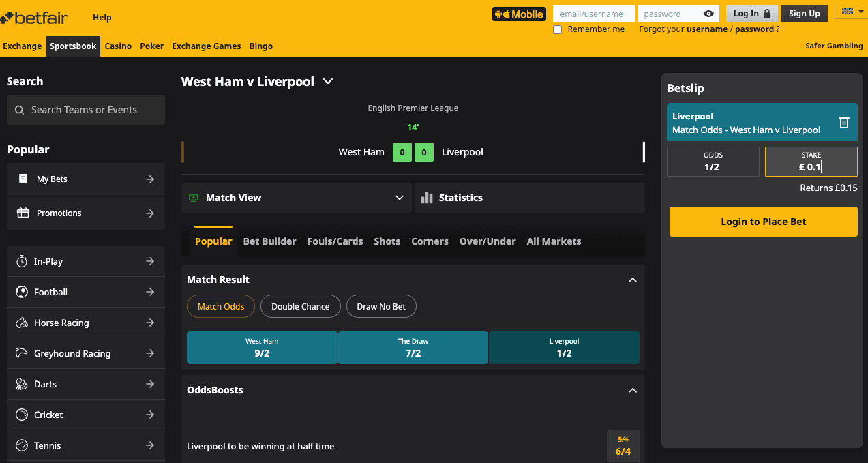Open the Mobile apps badge

[519, 14]
